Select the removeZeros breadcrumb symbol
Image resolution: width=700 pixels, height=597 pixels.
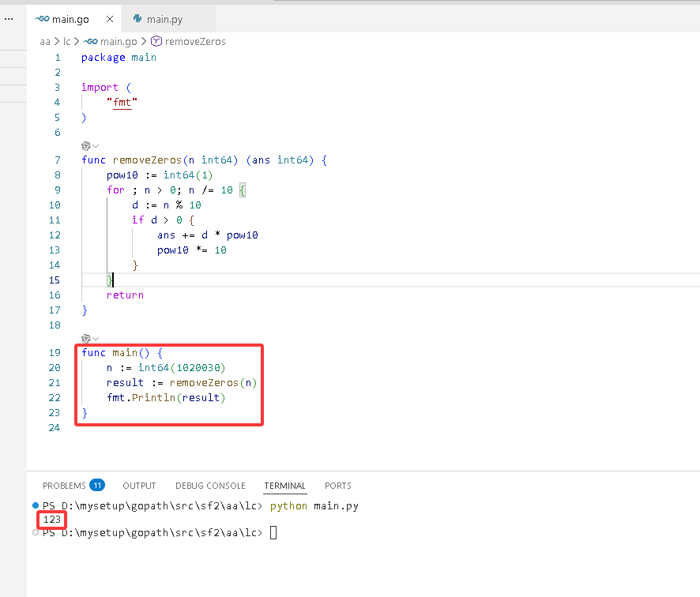pyautogui.click(x=195, y=42)
